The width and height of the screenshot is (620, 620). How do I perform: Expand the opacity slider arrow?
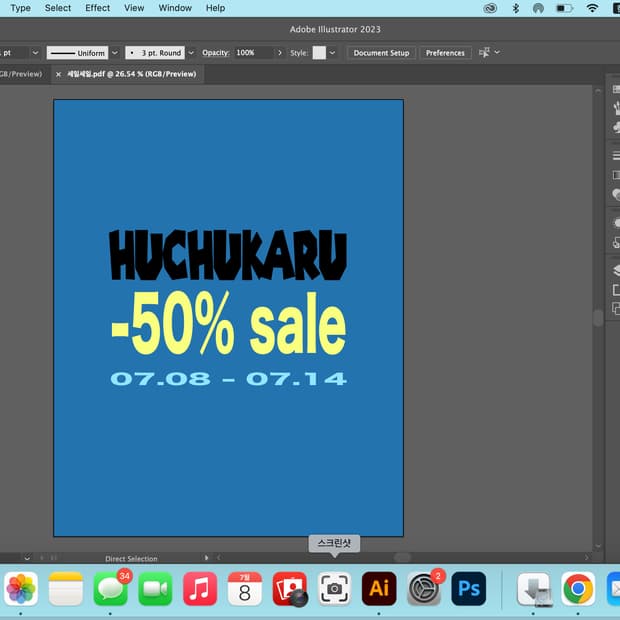click(280, 53)
